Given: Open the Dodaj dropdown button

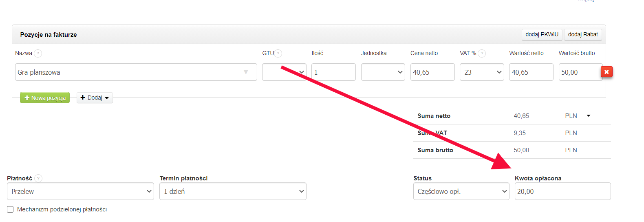Looking at the screenshot, I should pyautogui.click(x=95, y=98).
